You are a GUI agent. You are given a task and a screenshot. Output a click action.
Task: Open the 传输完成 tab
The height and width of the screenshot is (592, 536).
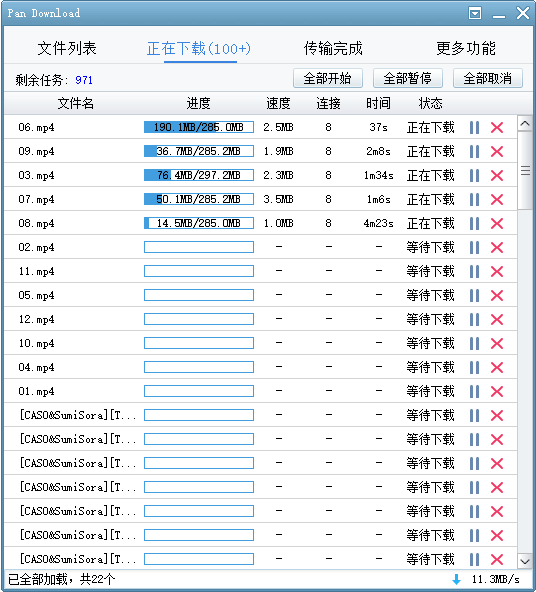tap(333, 48)
